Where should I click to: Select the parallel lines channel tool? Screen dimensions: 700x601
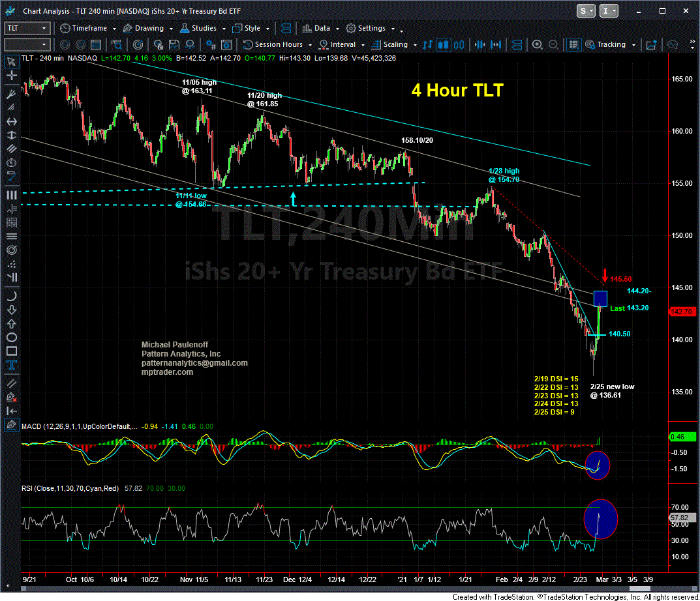[x=12, y=149]
